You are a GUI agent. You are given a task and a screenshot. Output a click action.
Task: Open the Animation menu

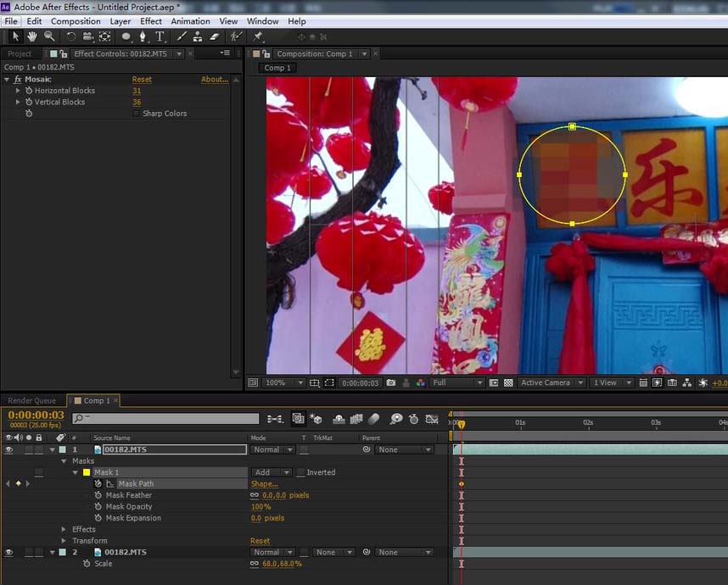190,21
